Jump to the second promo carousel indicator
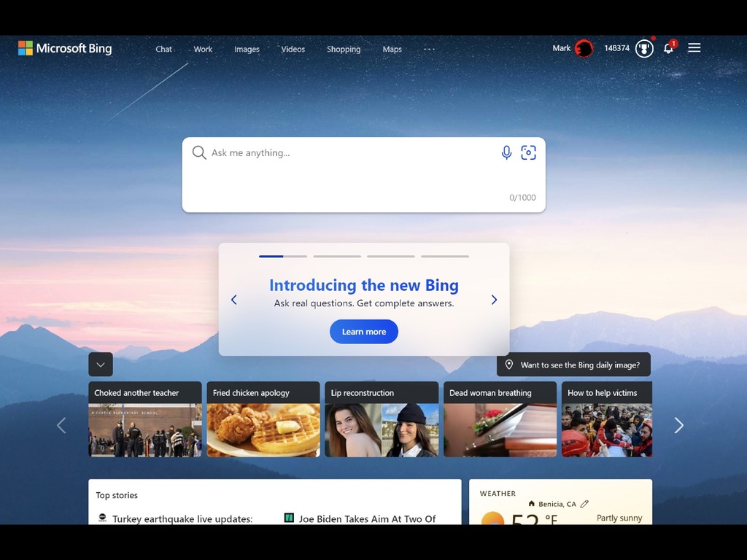 [337, 256]
